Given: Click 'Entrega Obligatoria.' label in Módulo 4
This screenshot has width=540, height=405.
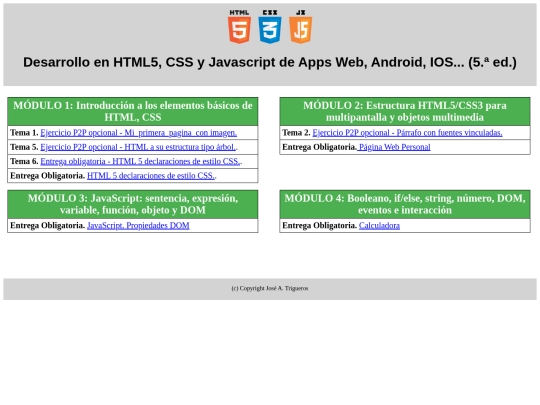Looking at the screenshot, I should click(320, 226).
